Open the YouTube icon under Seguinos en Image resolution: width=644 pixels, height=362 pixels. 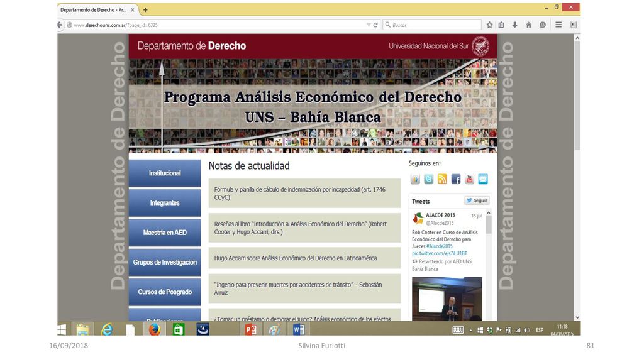click(469, 179)
